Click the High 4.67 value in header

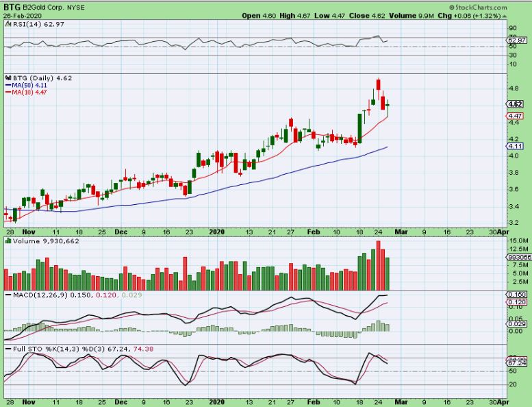pos(295,16)
